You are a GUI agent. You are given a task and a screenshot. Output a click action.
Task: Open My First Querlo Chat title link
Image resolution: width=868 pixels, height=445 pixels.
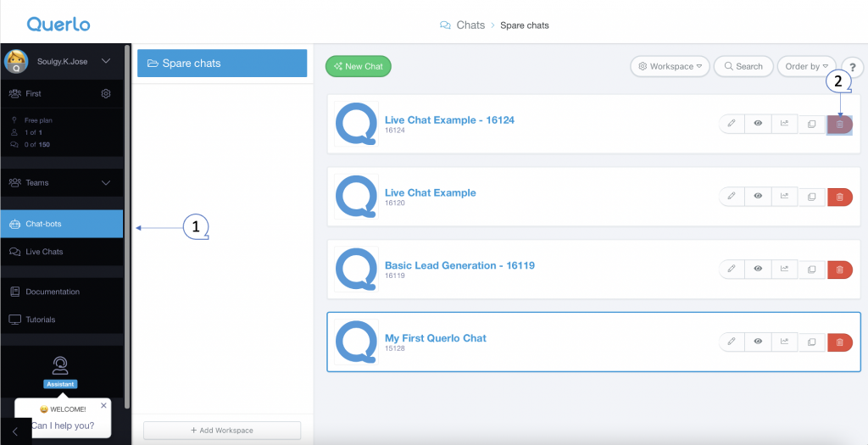coord(435,338)
